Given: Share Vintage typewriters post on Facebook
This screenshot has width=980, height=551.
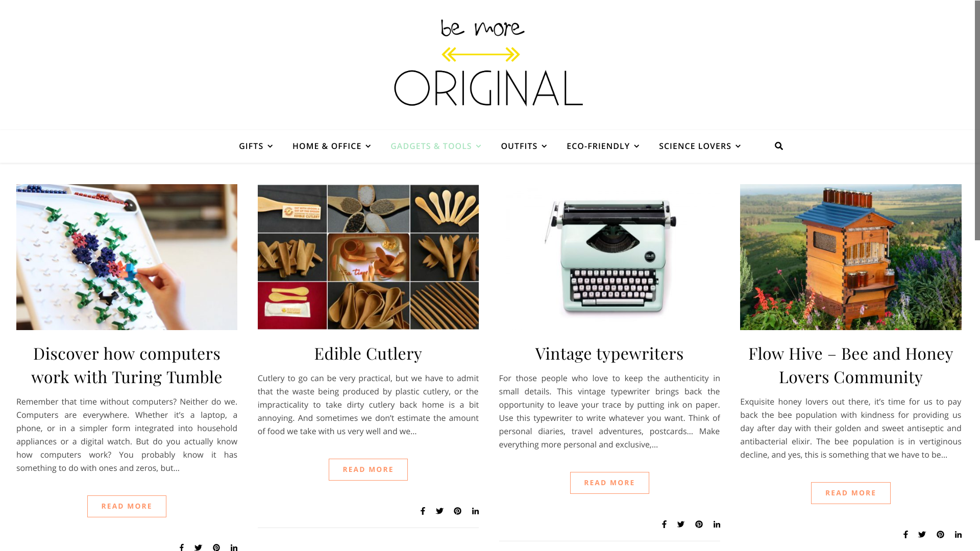Looking at the screenshot, I should pyautogui.click(x=664, y=524).
